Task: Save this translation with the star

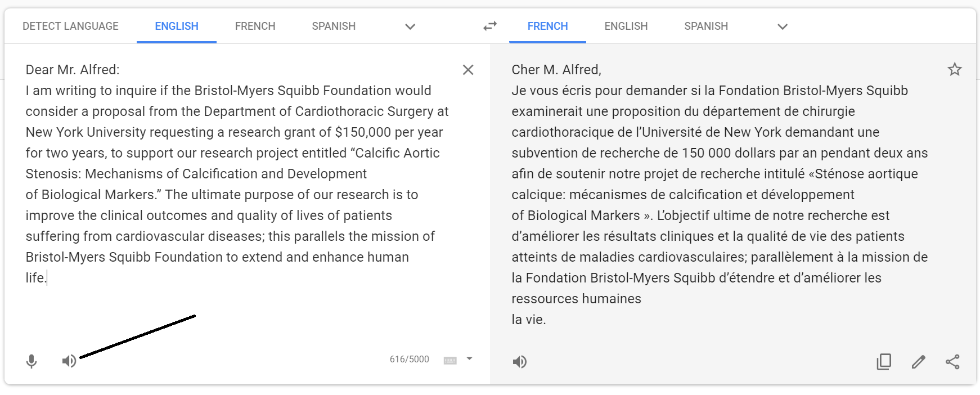Action: (x=955, y=69)
